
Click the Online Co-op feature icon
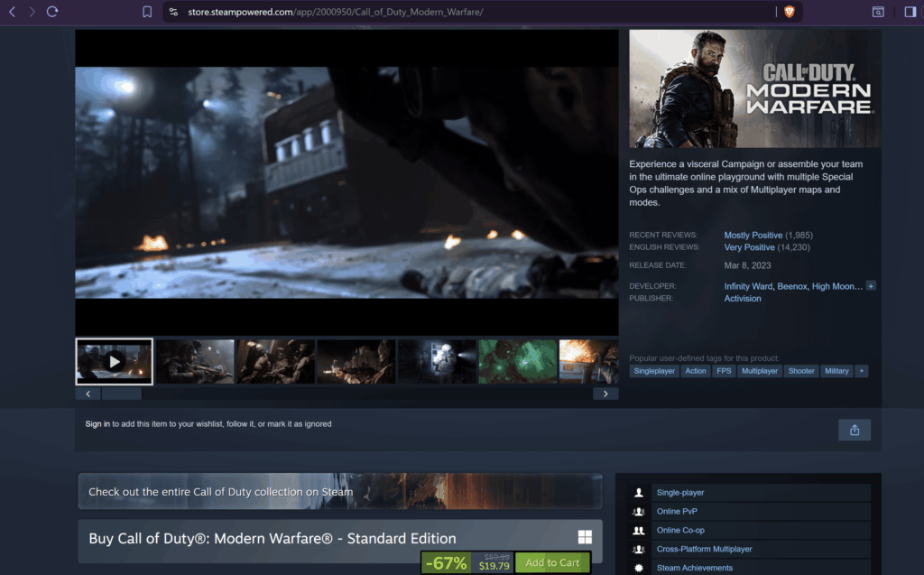[x=639, y=530]
